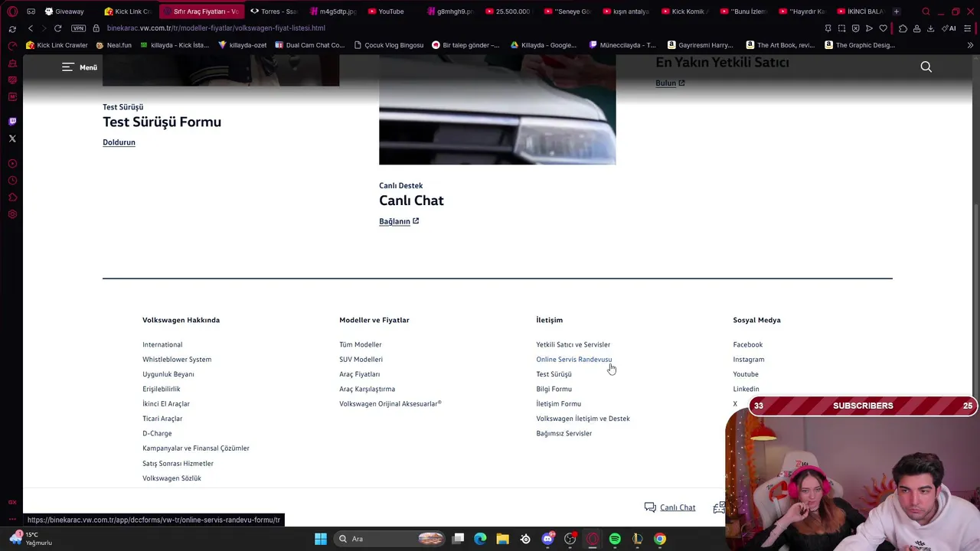Switch to the kışın antalya tab
The width and height of the screenshot is (980, 551).
pyautogui.click(x=626, y=11)
